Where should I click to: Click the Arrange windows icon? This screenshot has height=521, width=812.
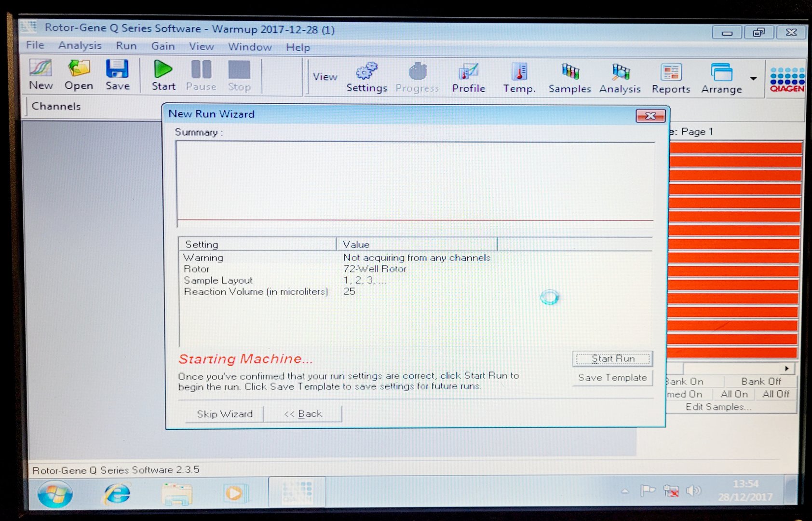(x=722, y=79)
